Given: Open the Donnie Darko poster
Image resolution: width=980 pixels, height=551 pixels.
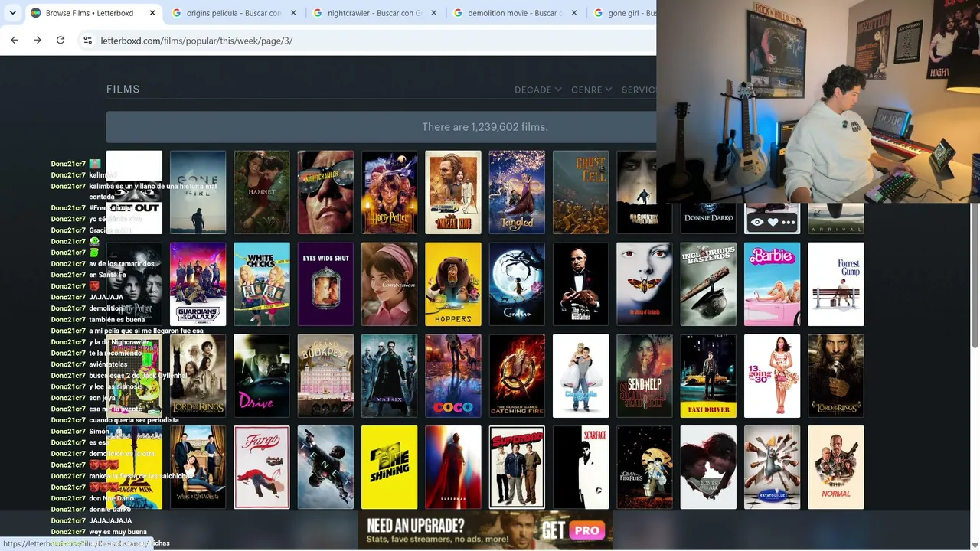Looking at the screenshot, I should tap(708, 218).
